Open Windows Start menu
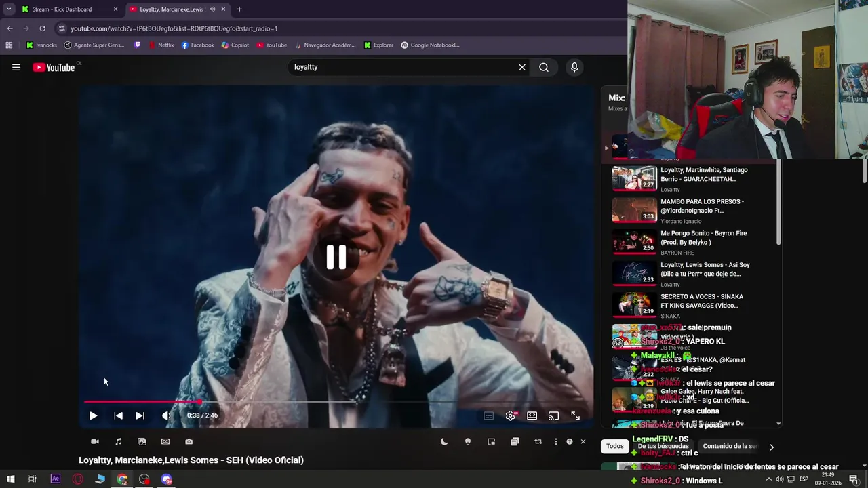This screenshot has height=488, width=868. (x=10, y=479)
